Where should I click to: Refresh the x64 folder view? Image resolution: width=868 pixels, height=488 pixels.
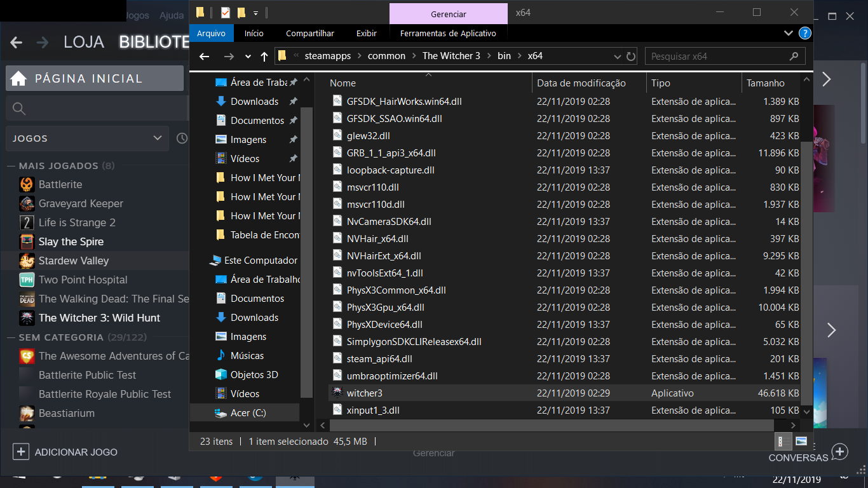pos(631,56)
